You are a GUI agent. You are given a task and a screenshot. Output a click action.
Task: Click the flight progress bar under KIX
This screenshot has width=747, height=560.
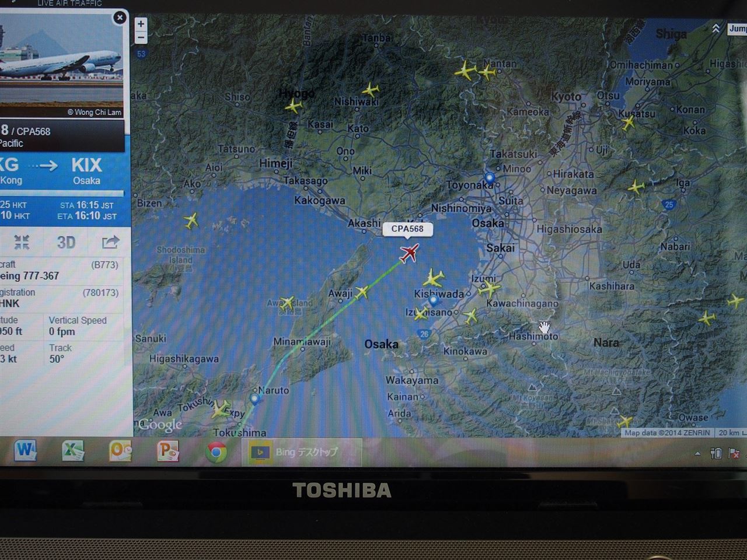click(62, 192)
